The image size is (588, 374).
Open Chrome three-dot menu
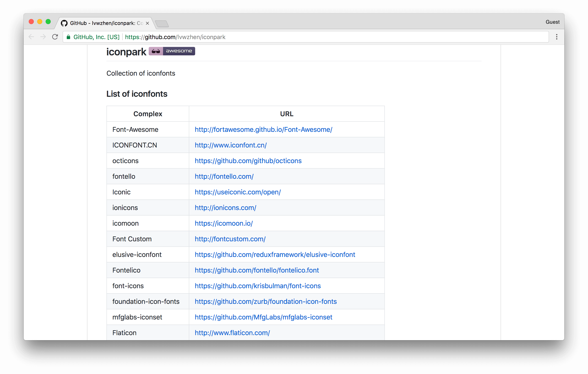tap(557, 37)
